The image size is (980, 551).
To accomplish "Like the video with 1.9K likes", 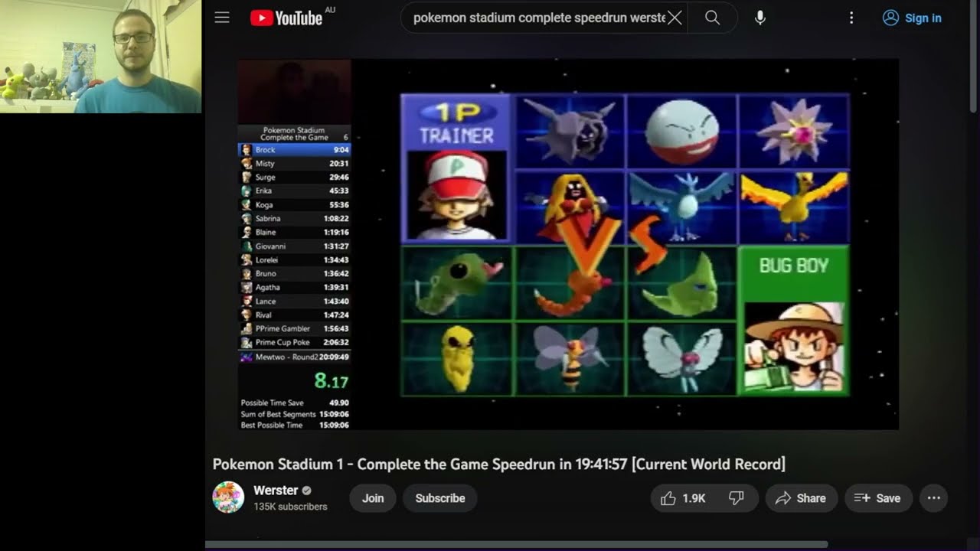I will pyautogui.click(x=684, y=498).
